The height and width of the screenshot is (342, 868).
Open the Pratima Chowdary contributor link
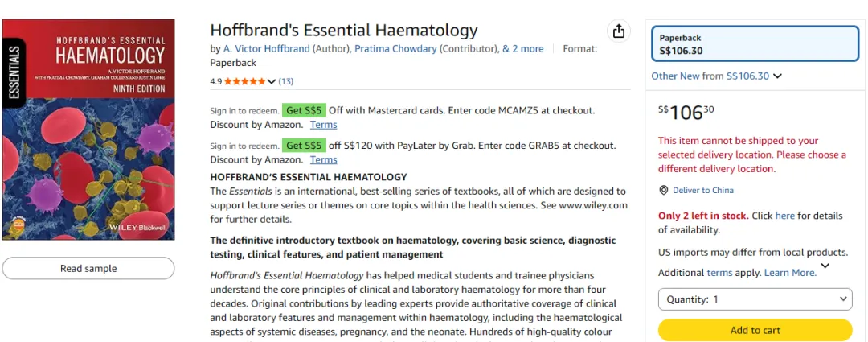click(x=395, y=49)
